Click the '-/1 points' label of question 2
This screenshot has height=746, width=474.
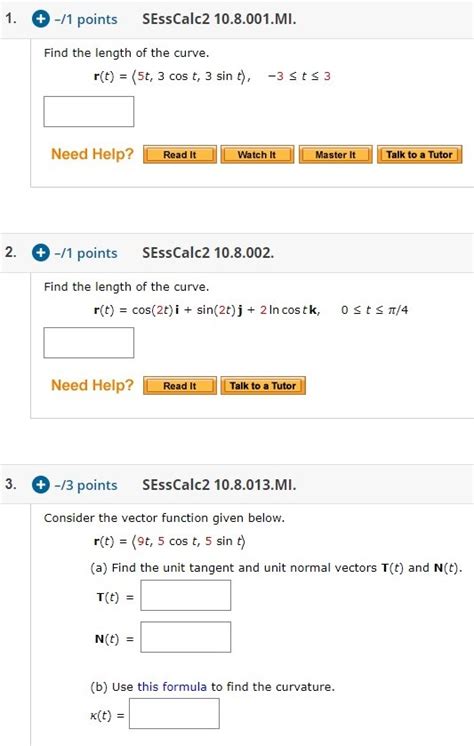(86, 253)
